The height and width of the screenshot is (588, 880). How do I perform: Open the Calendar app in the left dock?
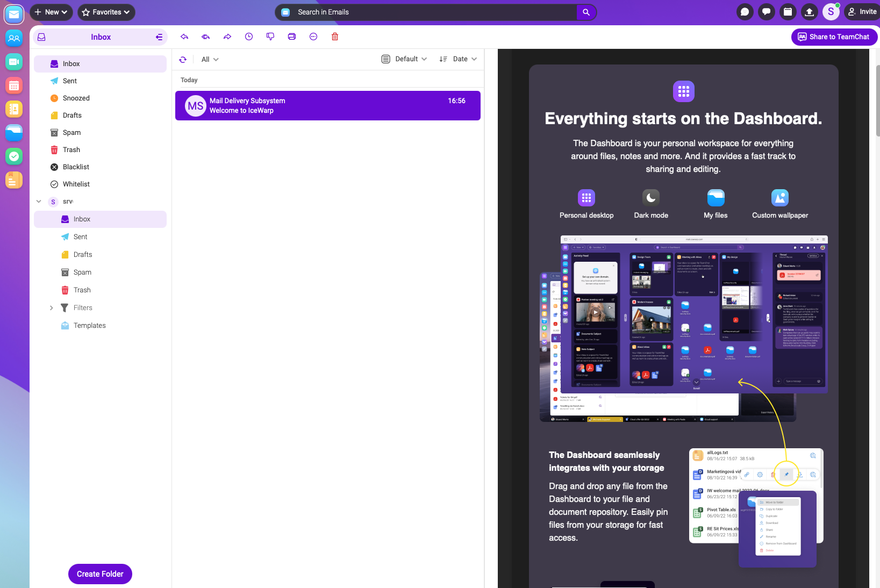point(14,85)
